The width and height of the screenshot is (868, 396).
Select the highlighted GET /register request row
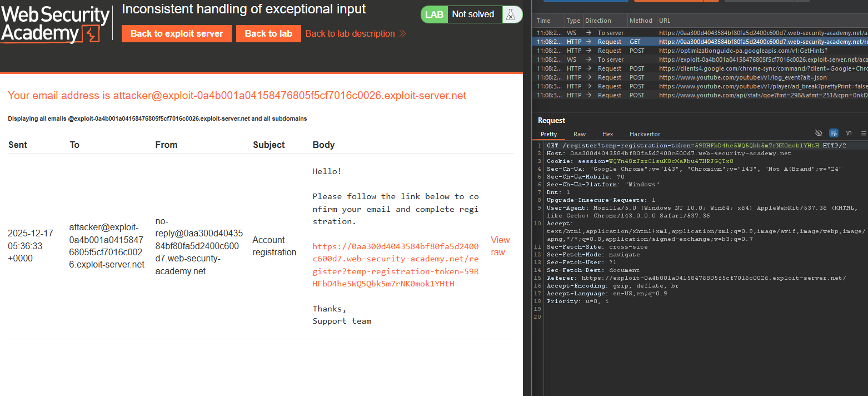700,42
